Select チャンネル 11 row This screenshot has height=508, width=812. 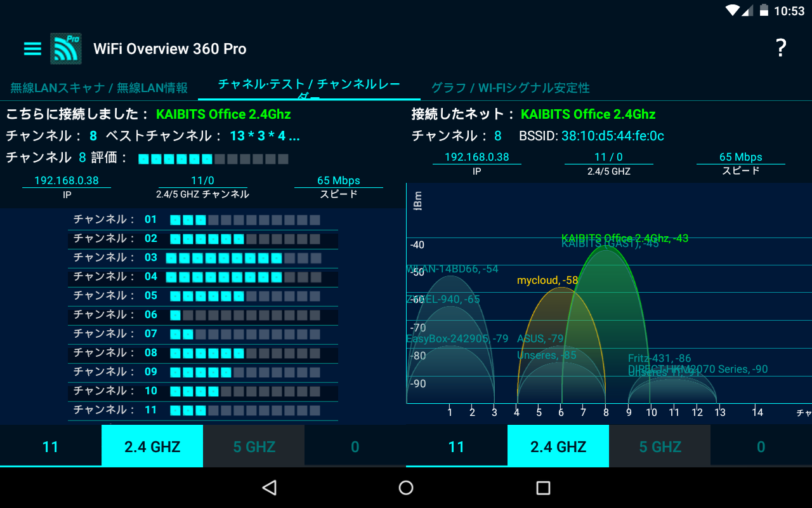(x=203, y=410)
